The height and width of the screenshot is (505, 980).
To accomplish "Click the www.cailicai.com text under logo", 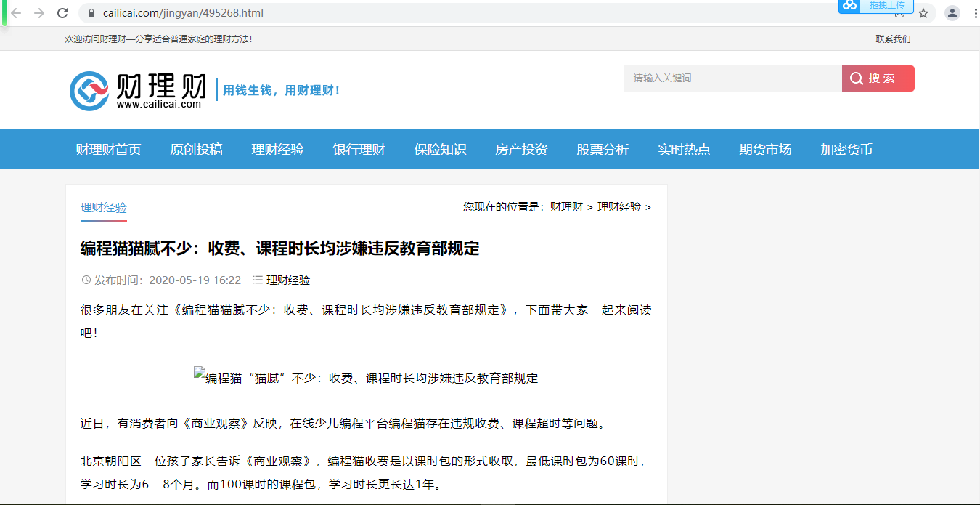I will (x=159, y=105).
